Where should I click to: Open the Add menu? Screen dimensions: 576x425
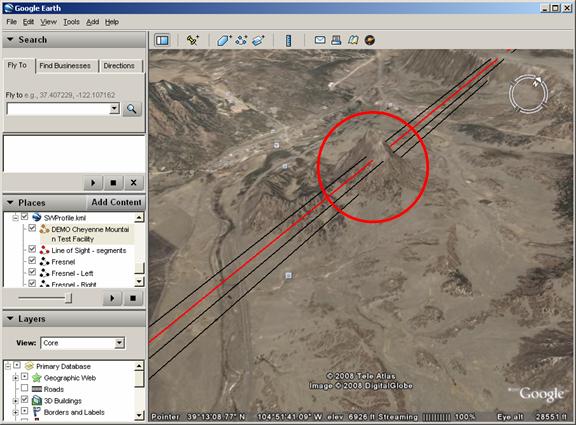[93, 22]
